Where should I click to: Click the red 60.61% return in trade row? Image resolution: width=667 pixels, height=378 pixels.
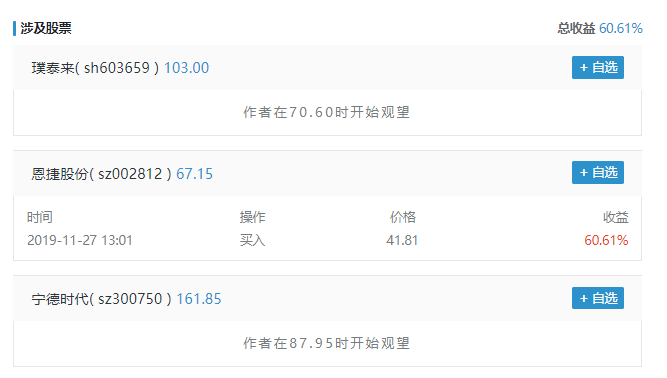tap(606, 240)
